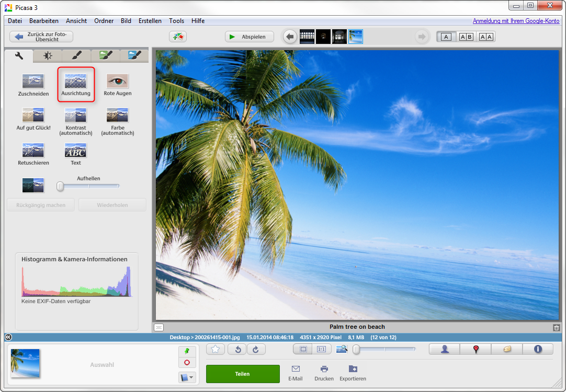Viewport: 566px width, 392px height.
Task: Open the Erstellen menu
Action: click(150, 21)
